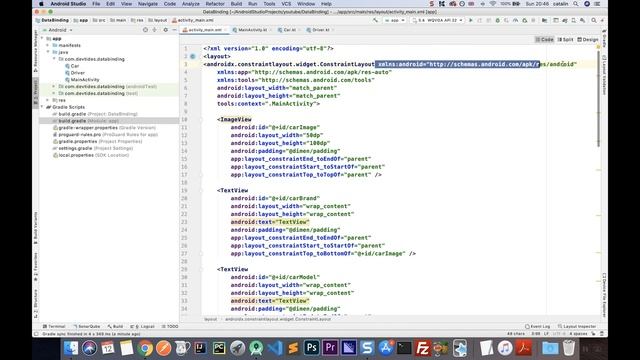The width and height of the screenshot is (640, 360).
Task: Open the App Store from the dock
Action: tap(385, 348)
